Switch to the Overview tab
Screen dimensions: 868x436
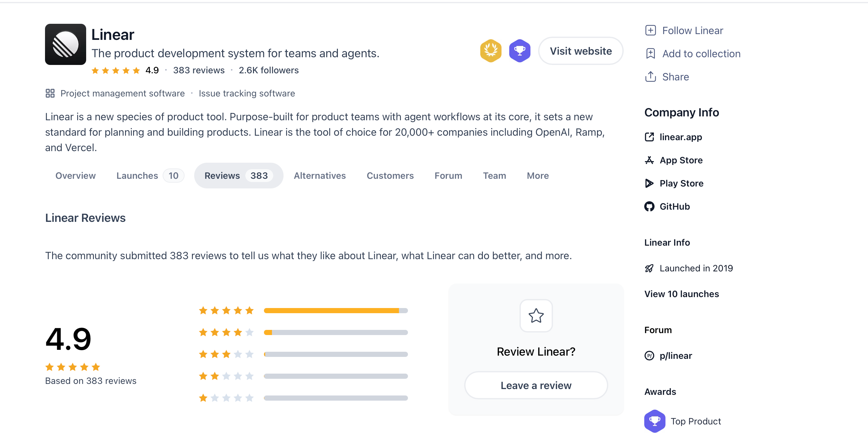coord(76,176)
